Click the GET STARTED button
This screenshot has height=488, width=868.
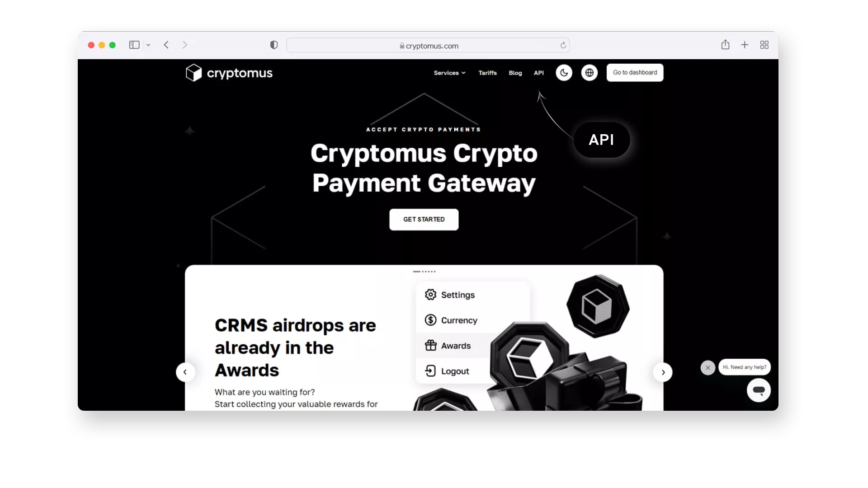pyautogui.click(x=424, y=219)
